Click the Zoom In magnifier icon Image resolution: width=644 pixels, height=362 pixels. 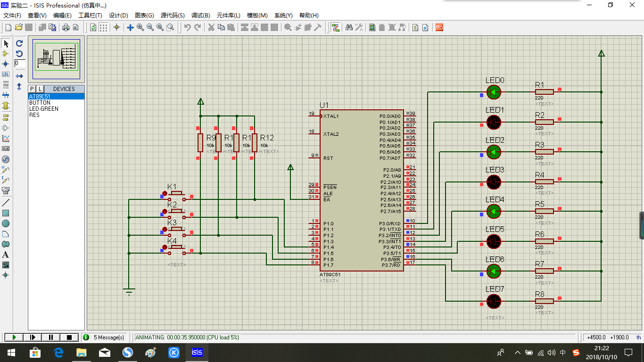(140, 27)
